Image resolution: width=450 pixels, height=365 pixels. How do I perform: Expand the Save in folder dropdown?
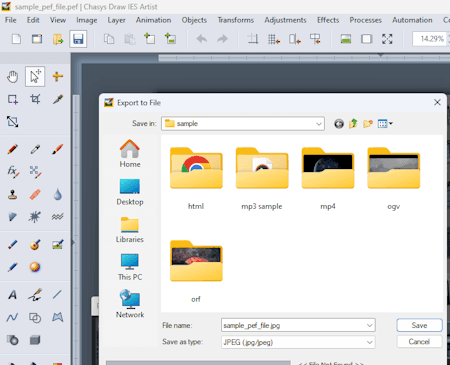click(319, 124)
